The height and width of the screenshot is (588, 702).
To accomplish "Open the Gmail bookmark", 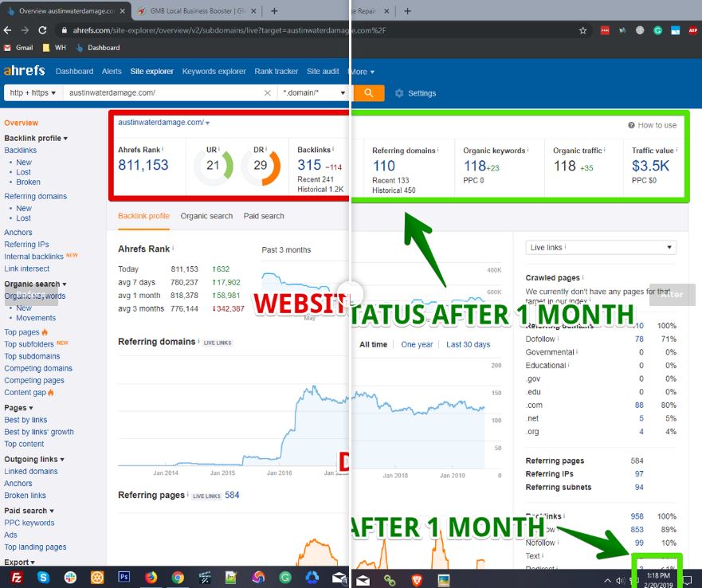I will click(19, 48).
